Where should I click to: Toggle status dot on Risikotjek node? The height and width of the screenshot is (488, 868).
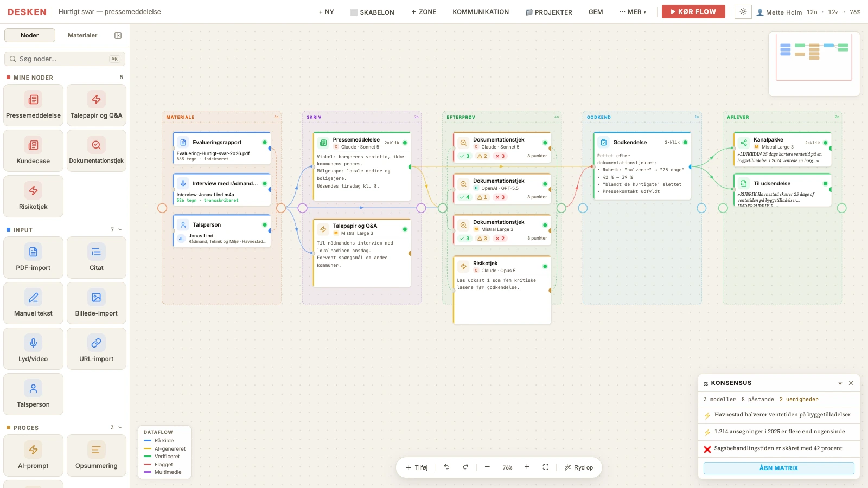[x=545, y=266]
